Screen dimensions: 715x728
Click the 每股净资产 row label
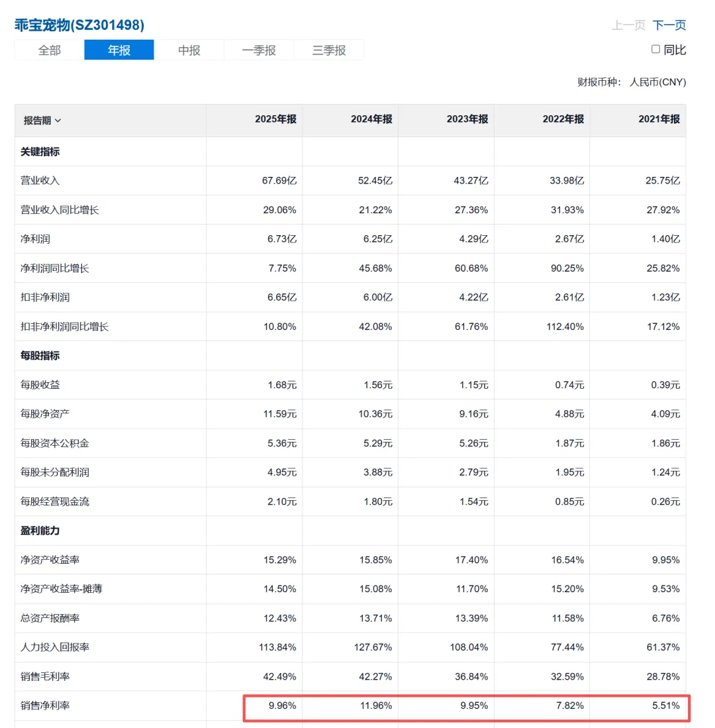(x=45, y=413)
